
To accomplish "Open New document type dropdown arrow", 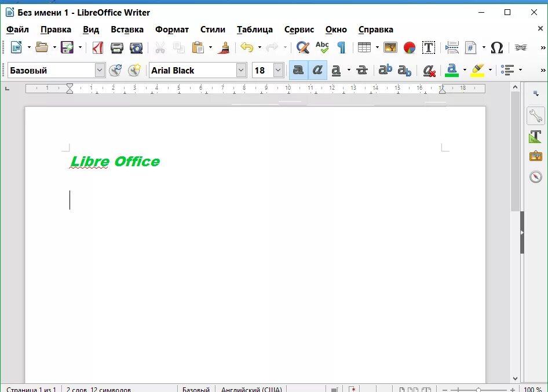I will [29, 47].
